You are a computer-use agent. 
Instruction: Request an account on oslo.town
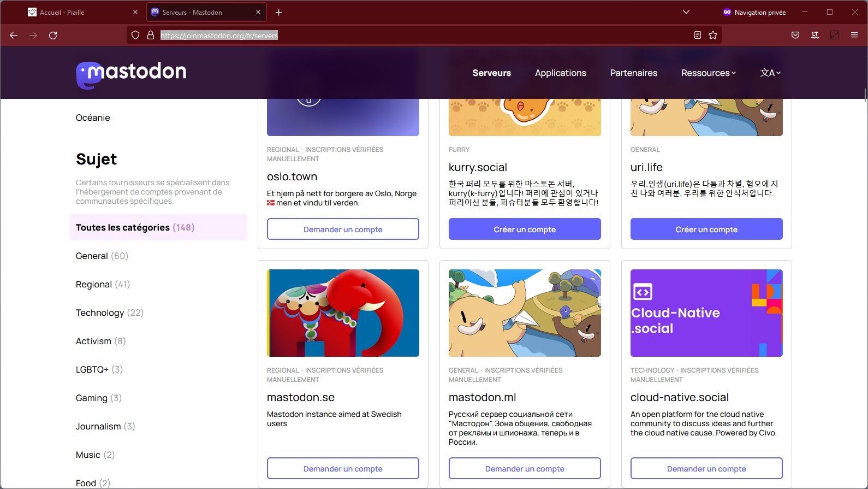click(x=343, y=229)
